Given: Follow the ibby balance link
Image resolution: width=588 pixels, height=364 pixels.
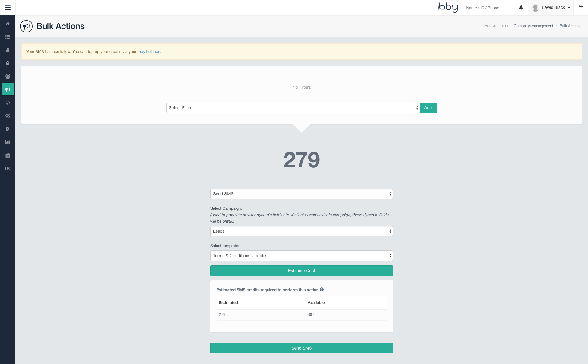Looking at the screenshot, I should 149,52.
